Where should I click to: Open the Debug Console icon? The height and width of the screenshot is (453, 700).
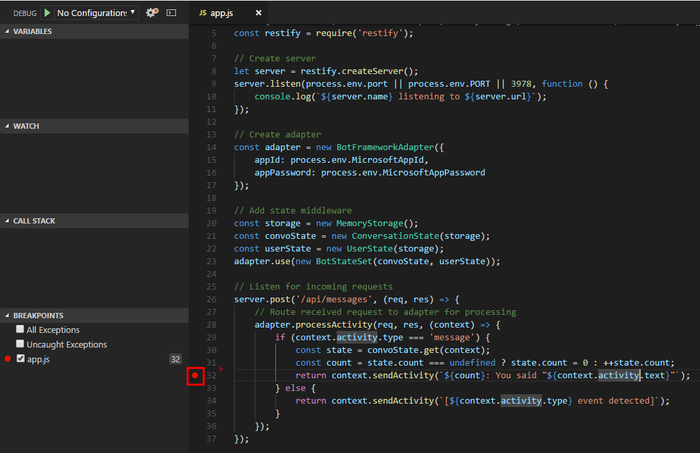coord(171,13)
